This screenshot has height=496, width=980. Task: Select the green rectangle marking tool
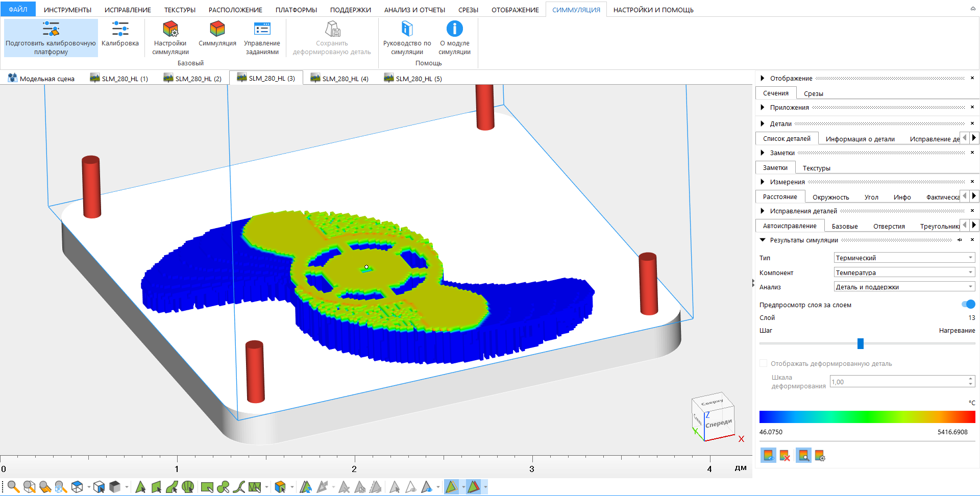point(207,487)
